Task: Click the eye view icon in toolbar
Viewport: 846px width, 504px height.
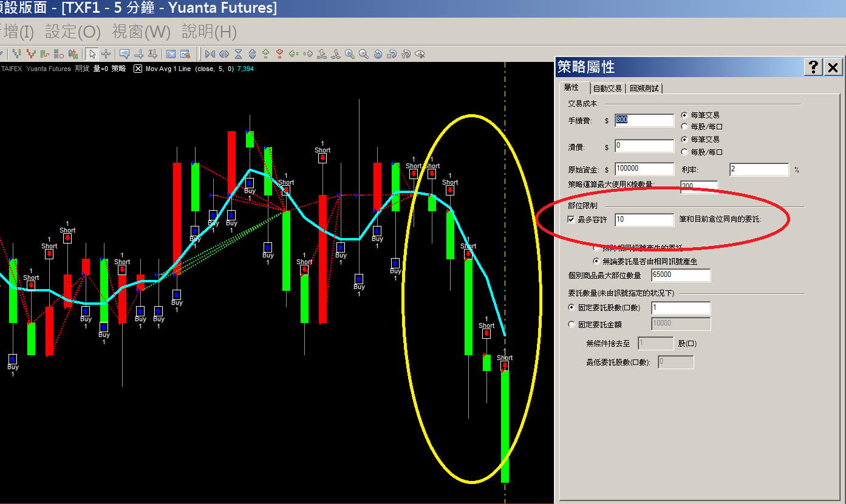Action: click(x=418, y=53)
